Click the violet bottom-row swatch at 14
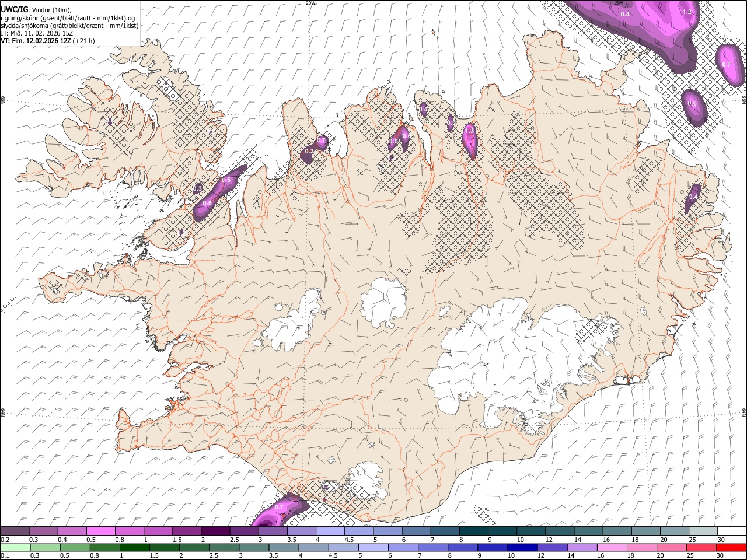 click(x=582, y=547)
